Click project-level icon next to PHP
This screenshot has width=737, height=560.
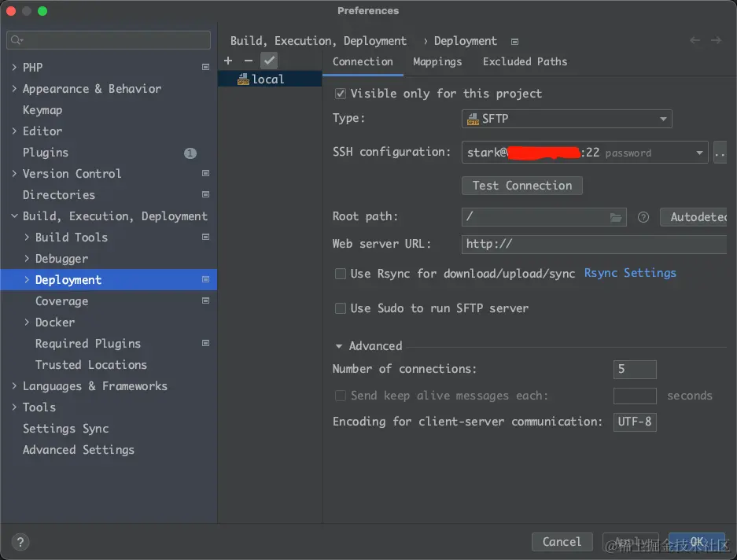pyautogui.click(x=205, y=67)
